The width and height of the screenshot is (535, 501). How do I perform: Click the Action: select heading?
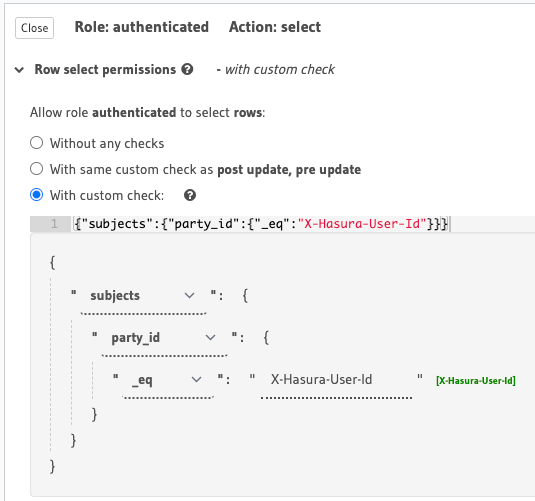275,27
